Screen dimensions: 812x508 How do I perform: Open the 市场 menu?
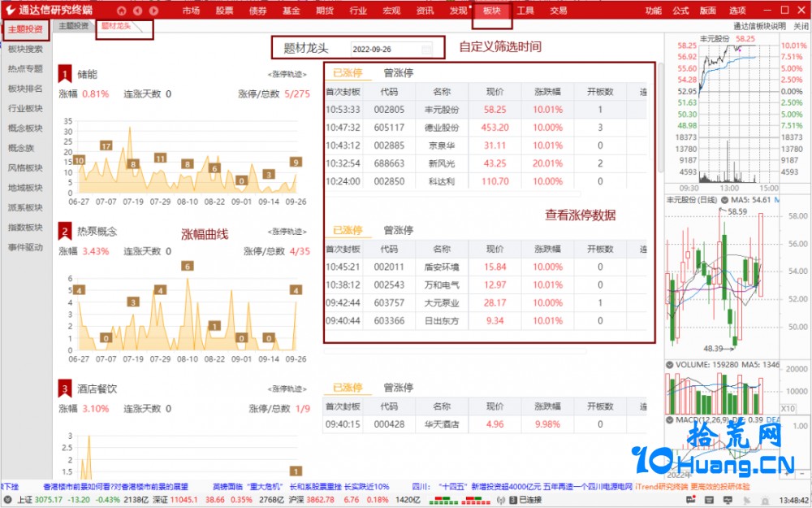pos(191,11)
